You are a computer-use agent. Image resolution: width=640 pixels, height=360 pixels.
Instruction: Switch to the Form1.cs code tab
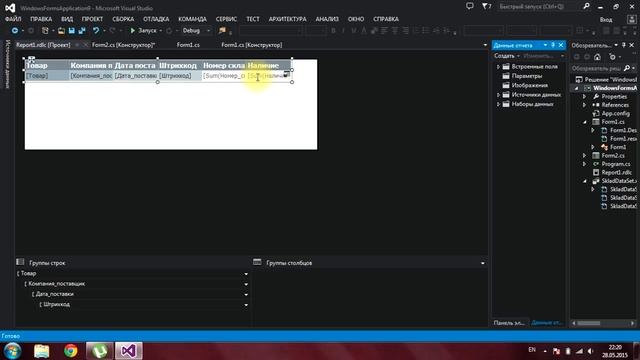point(188,45)
